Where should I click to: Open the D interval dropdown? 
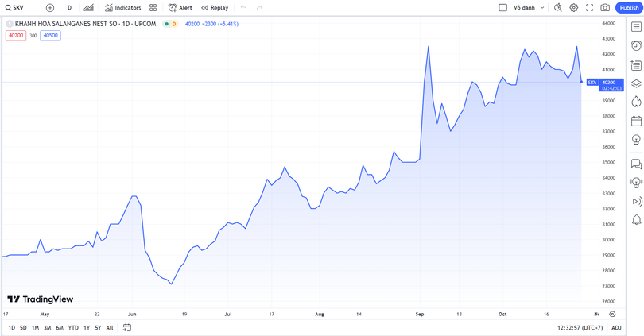click(69, 8)
